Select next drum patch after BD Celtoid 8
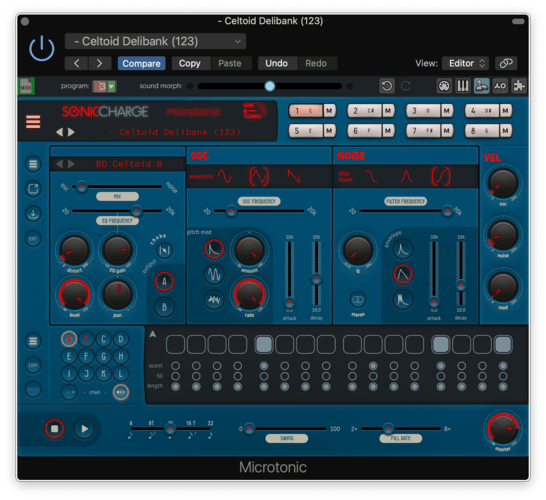The width and height of the screenshot is (546, 500). click(x=71, y=164)
